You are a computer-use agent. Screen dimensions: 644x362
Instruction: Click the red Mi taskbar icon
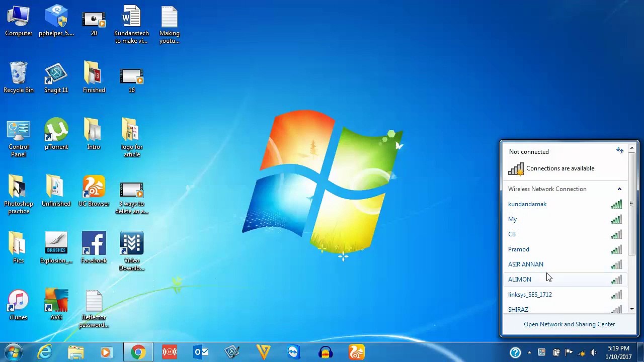[170, 352]
